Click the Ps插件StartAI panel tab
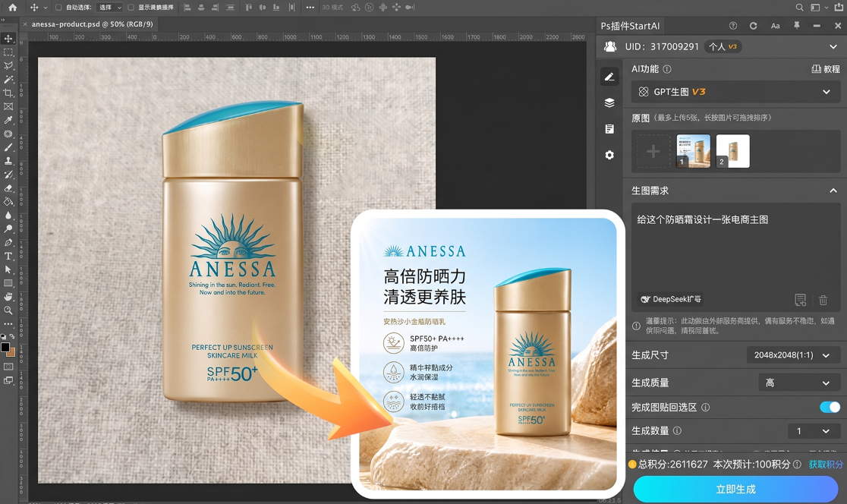The height and width of the screenshot is (504, 847). (631, 26)
